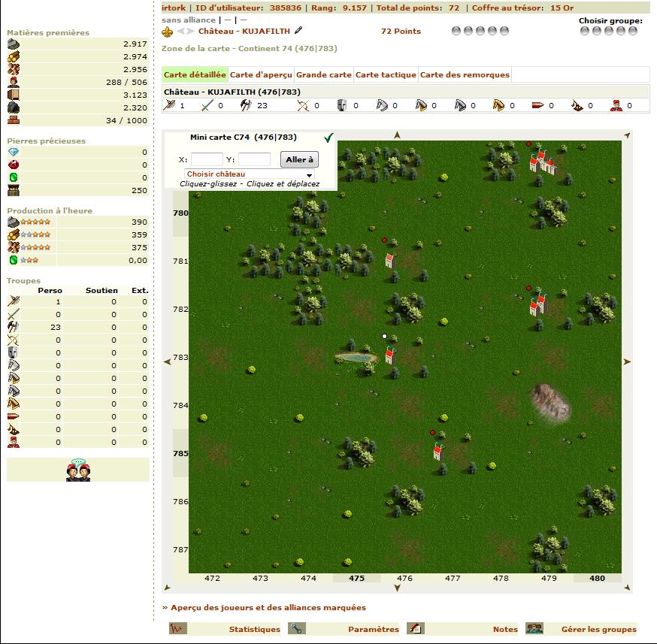This screenshot has height=644, width=657.
Task: Click the pencil icon to rename château
Action: (x=298, y=31)
